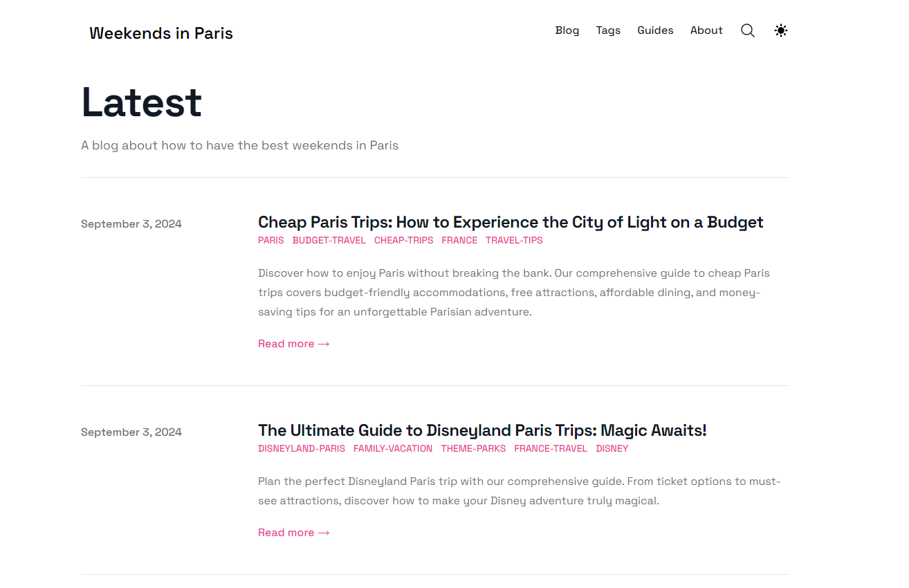Select the CHEAP-TRIPS tag
Image resolution: width=909 pixels, height=588 pixels.
click(403, 240)
